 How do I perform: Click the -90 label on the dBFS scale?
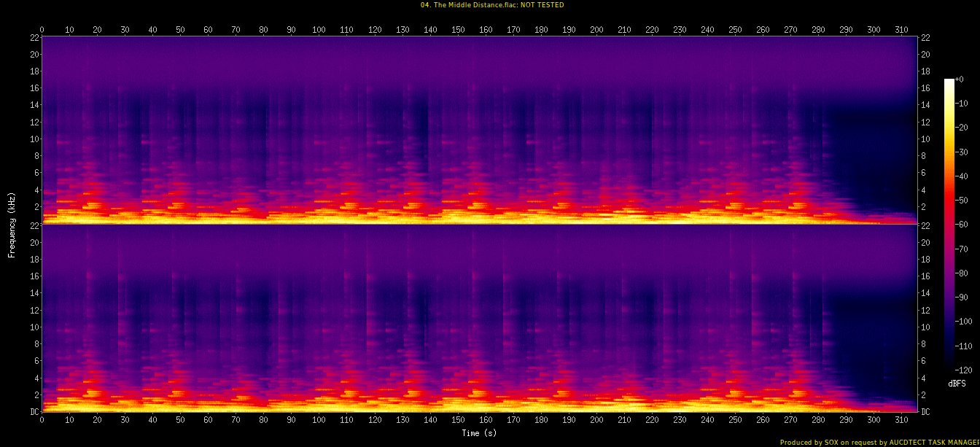click(964, 297)
